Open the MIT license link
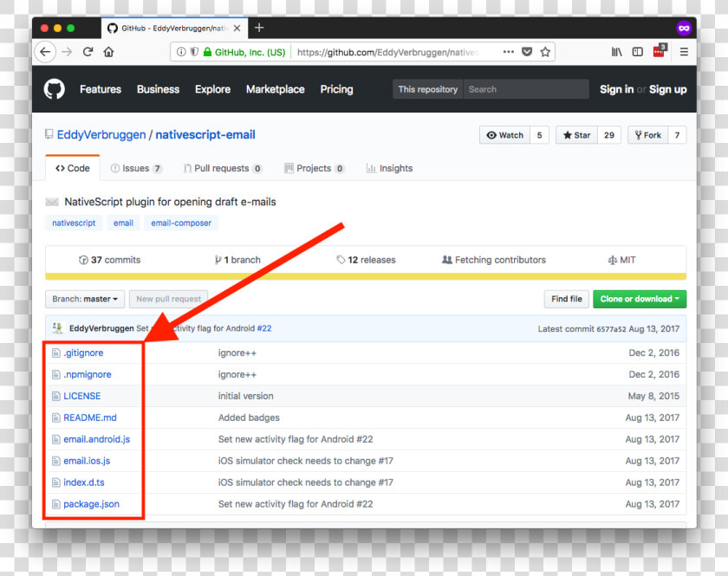Viewport: 728px width, 576px height. pos(621,260)
